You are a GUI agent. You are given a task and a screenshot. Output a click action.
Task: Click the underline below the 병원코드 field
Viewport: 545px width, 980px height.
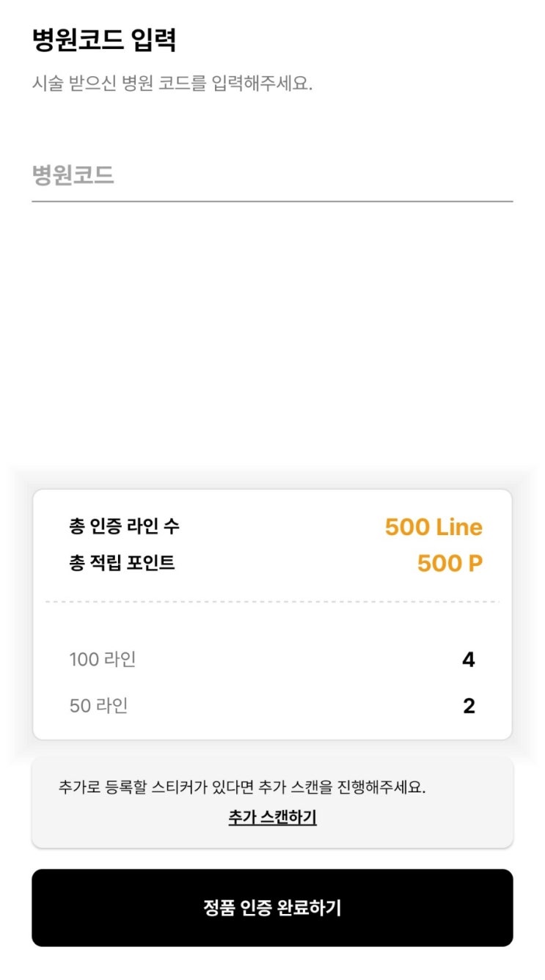coord(272,201)
